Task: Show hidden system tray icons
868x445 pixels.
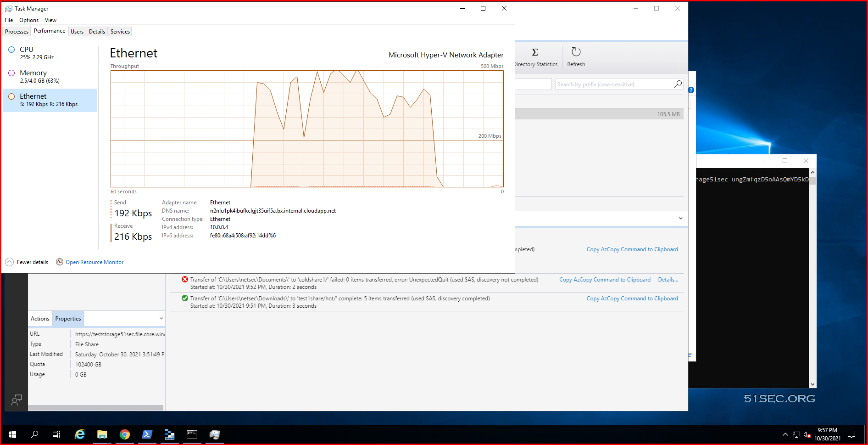Action: pos(785,434)
